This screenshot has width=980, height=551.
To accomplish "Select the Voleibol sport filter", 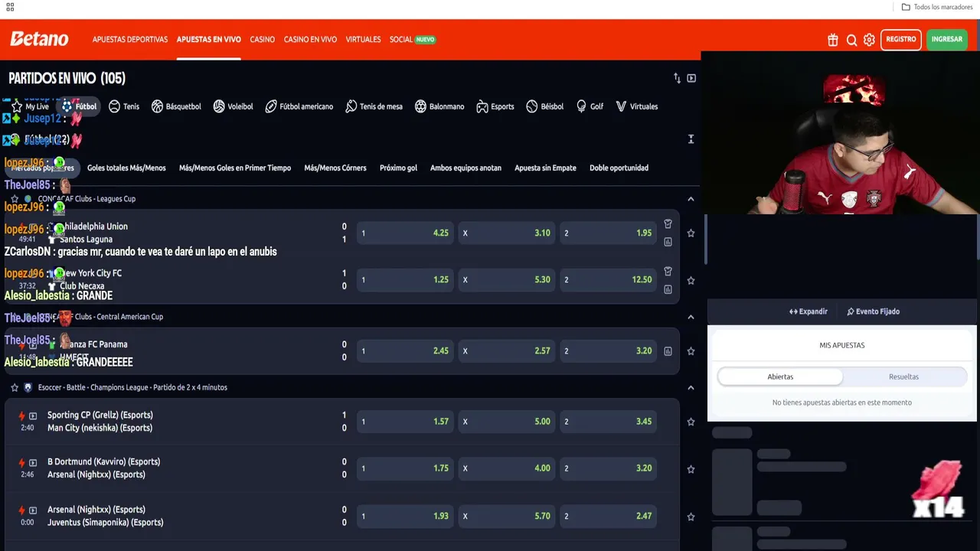I will pyautogui.click(x=233, y=106).
